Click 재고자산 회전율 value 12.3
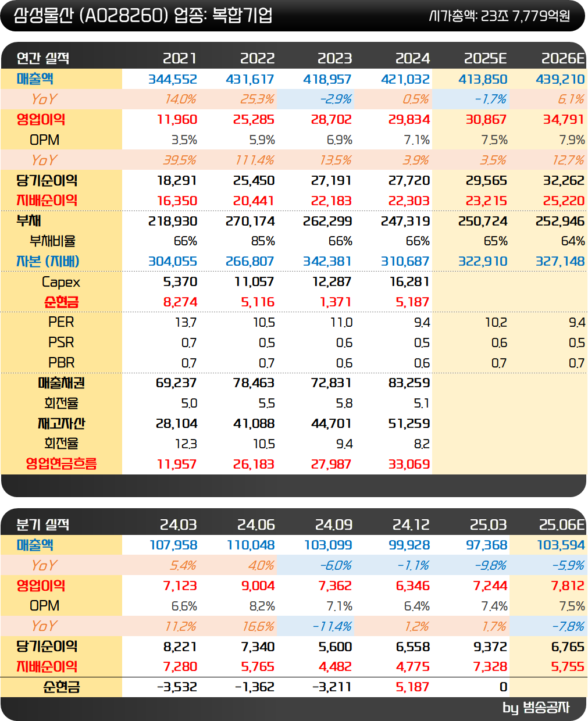Viewport: 588px width, 721px height. coord(186,444)
